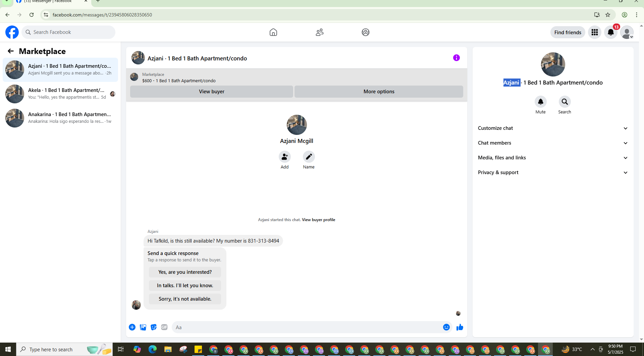Open the Friends icon in top navigation

click(320, 32)
